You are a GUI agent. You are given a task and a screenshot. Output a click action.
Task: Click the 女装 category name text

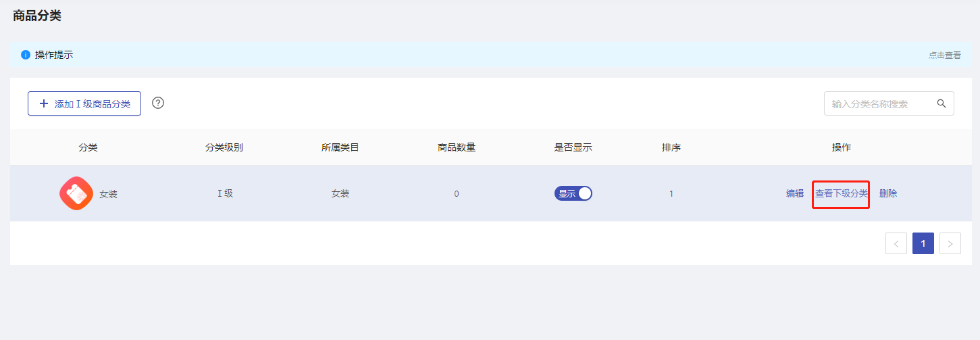point(108,194)
